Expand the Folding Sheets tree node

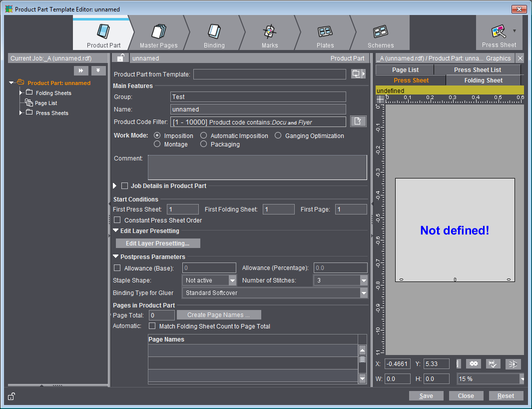point(21,93)
